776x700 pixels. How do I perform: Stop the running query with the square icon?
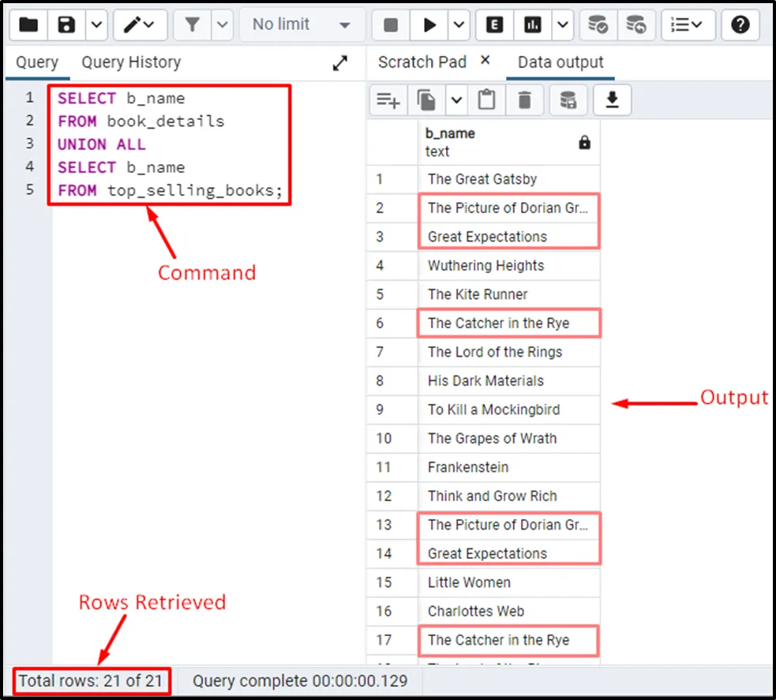coord(391,24)
